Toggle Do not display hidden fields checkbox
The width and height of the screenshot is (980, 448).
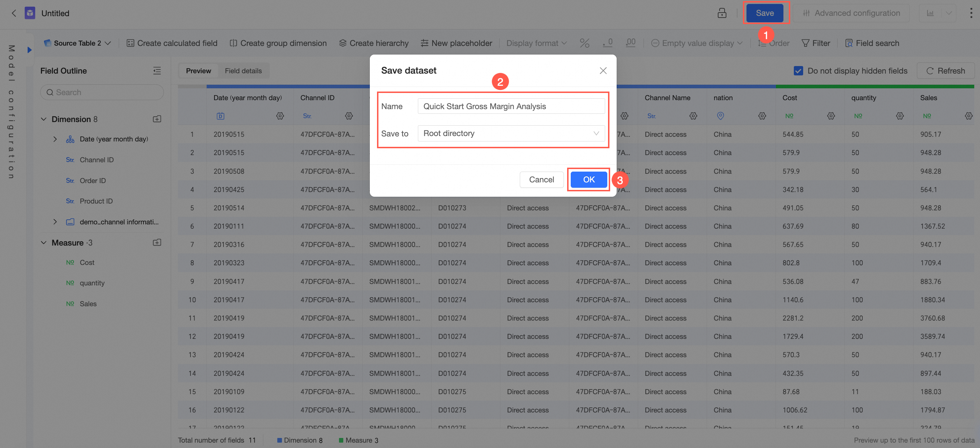pos(798,71)
